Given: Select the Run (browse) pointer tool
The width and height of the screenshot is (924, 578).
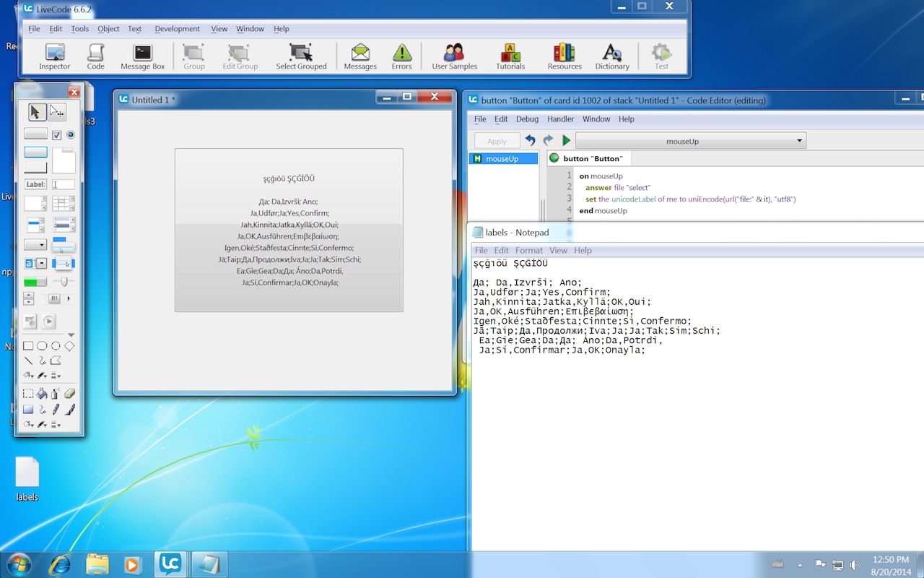Looking at the screenshot, I should [x=35, y=112].
